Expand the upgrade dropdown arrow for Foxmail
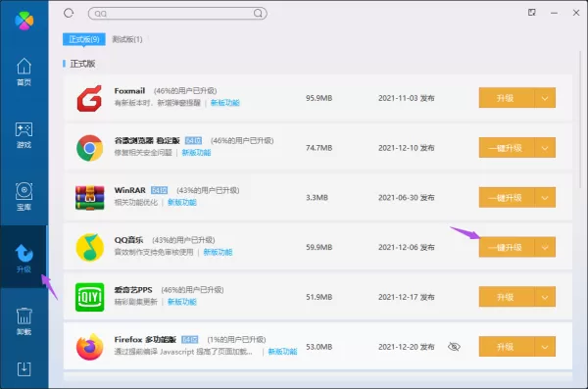 coord(545,98)
